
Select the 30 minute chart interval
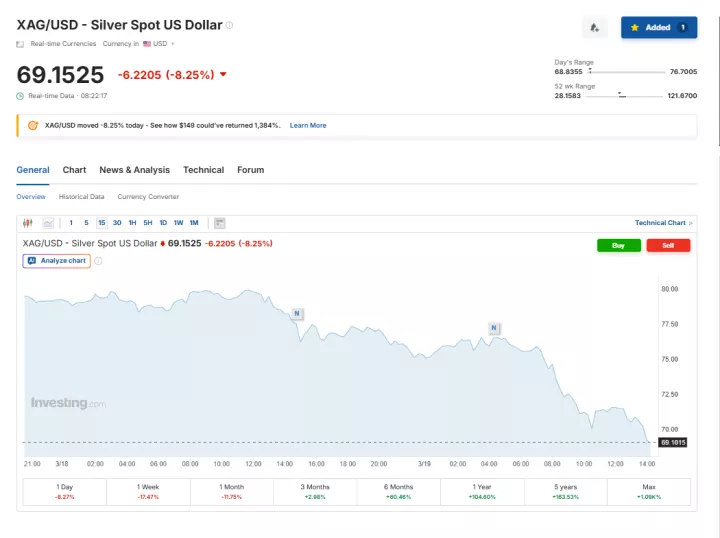[117, 223]
